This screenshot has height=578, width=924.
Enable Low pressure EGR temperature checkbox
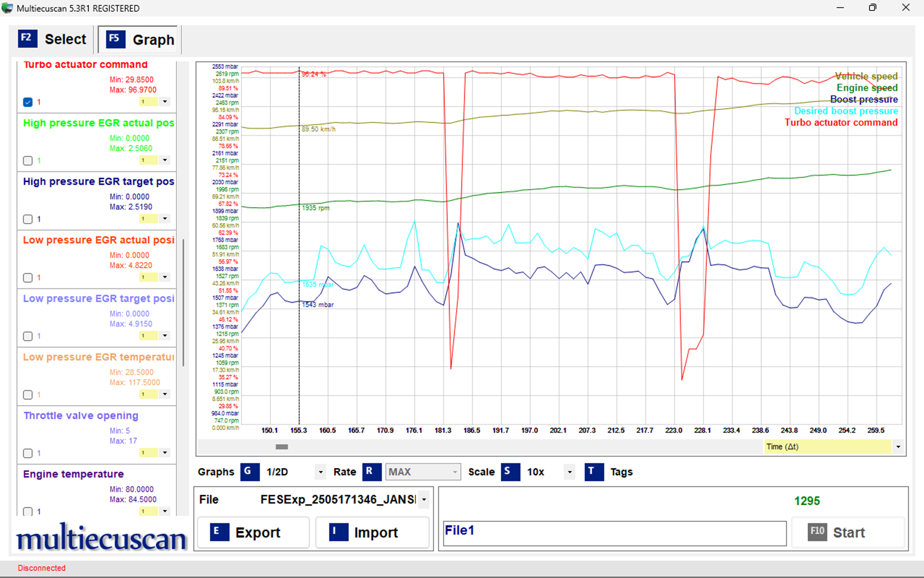[x=28, y=394]
